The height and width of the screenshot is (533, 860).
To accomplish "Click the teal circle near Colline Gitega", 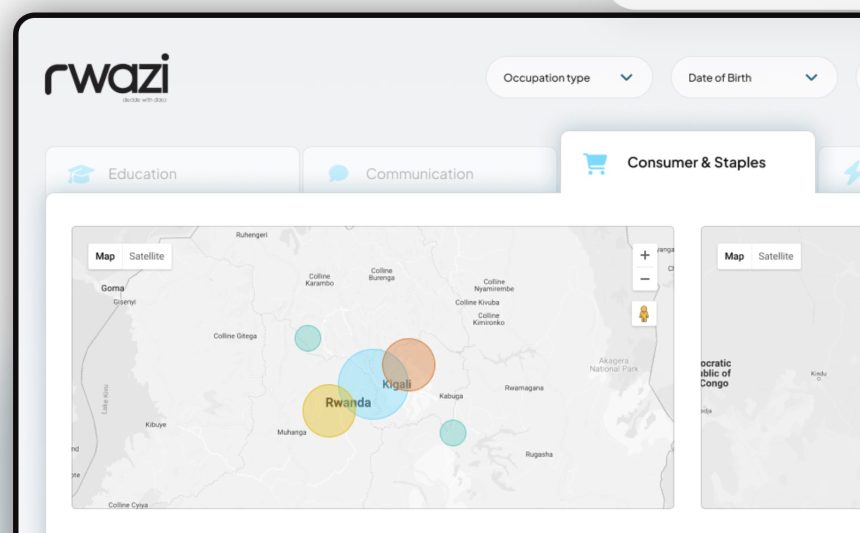I will click(308, 338).
